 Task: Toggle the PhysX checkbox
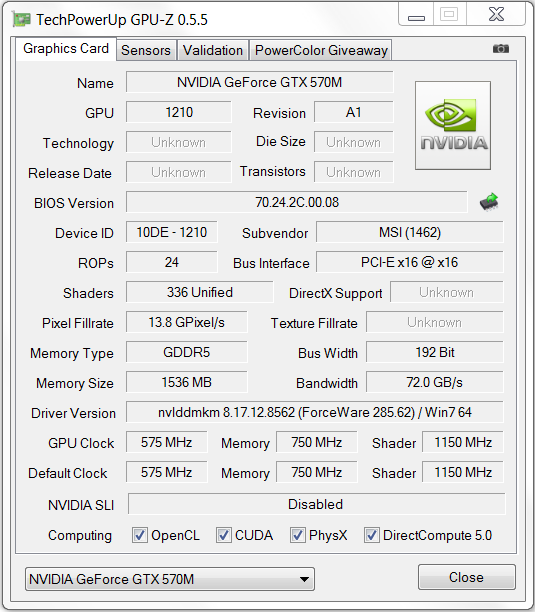[x=297, y=535]
